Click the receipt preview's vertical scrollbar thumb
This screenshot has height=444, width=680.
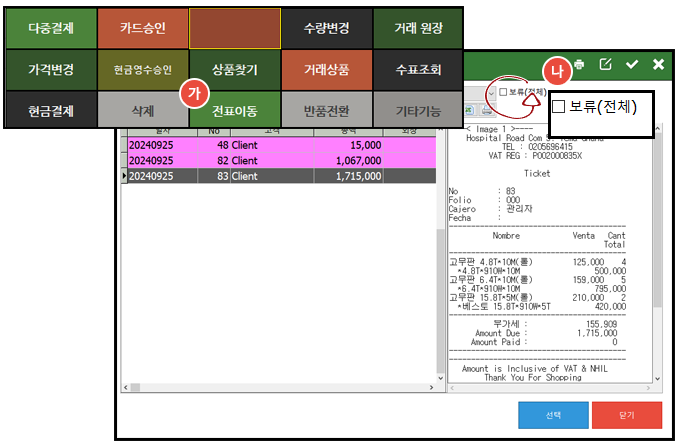click(658, 221)
